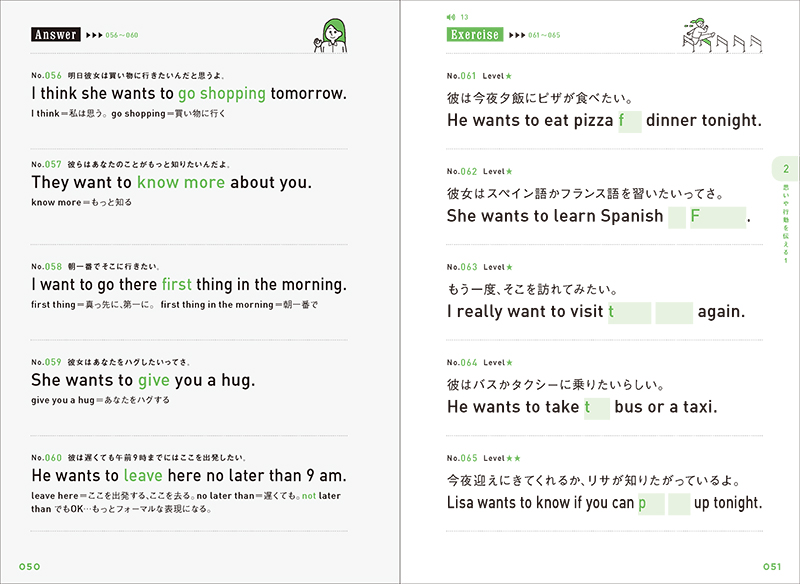This screenshot has height=584, width=800.
Task: Click the green star beside Level in No.063
Action: point(509,267)
